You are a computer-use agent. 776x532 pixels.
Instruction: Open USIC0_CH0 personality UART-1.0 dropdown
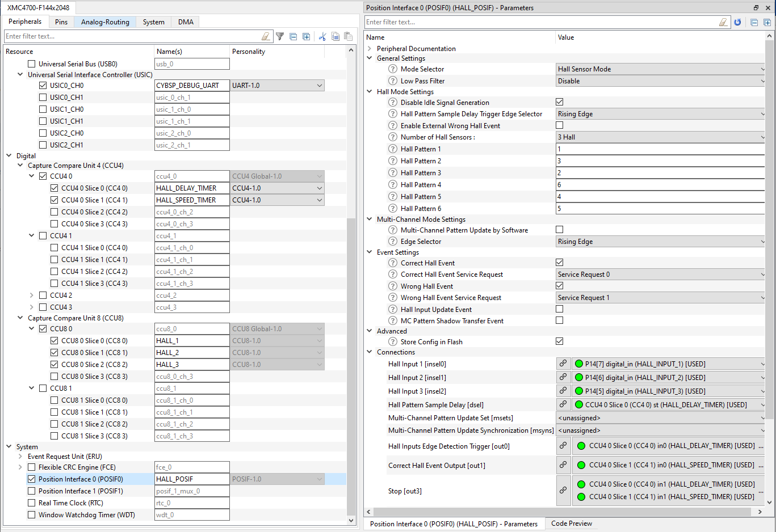click(x=278, y=86)
